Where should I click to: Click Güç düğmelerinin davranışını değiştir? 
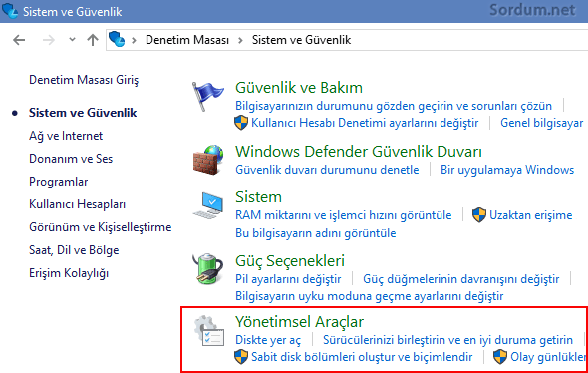point(460,279)
